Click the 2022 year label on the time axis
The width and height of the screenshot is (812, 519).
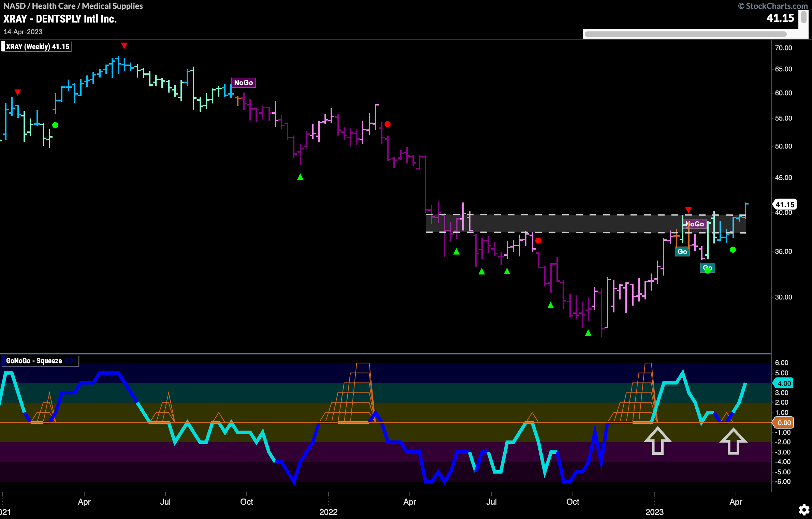[x=328, y=512]
